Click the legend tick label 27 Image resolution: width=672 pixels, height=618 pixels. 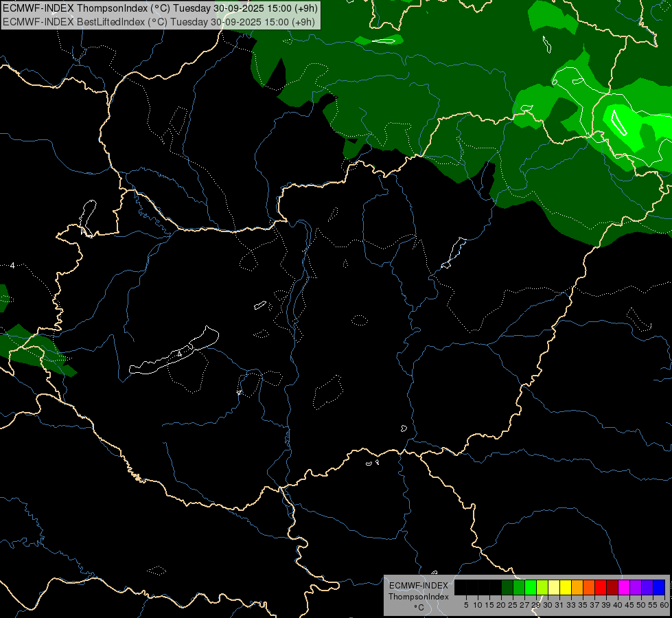(x=524, y=605)
